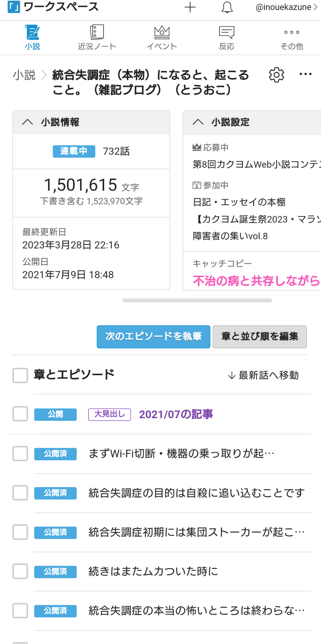Select checkbox beside 続きはまたムカついた時に
This screenshot has width=321, height=644.
[20, 571]
